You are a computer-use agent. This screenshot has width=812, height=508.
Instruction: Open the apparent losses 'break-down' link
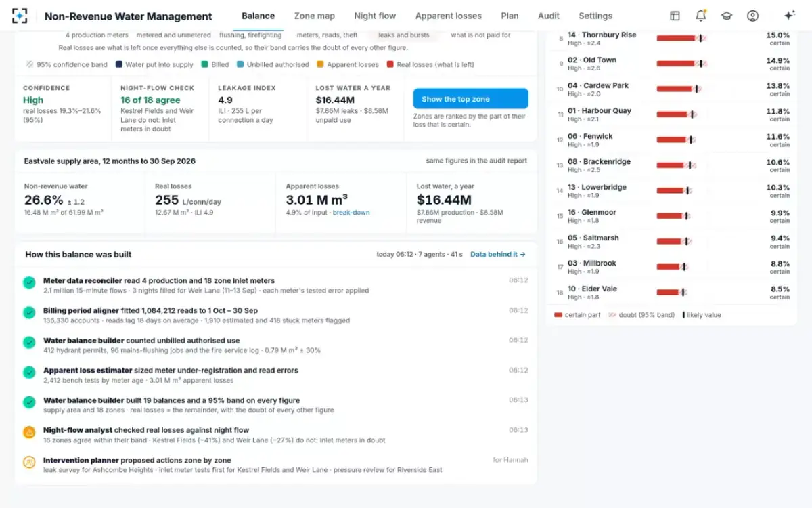pyautogui.click(x=351, y=212)
